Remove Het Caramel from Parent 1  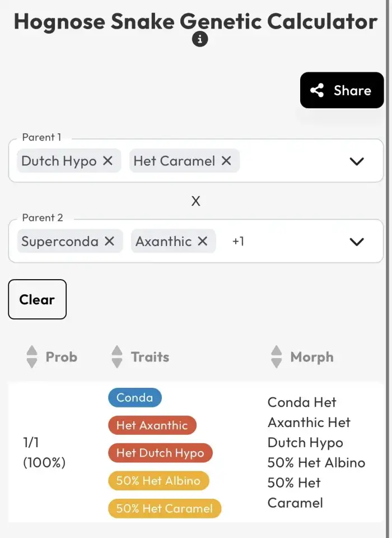coord(226,161)
